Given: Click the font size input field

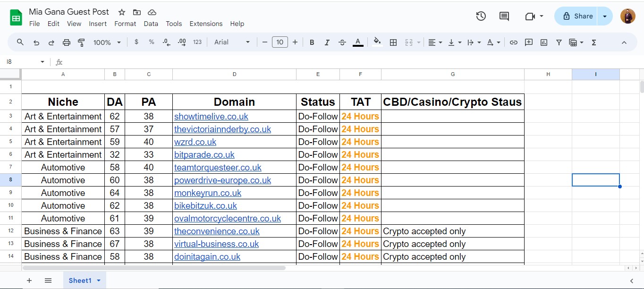Looking at the screenshot, I should [280, 42].
